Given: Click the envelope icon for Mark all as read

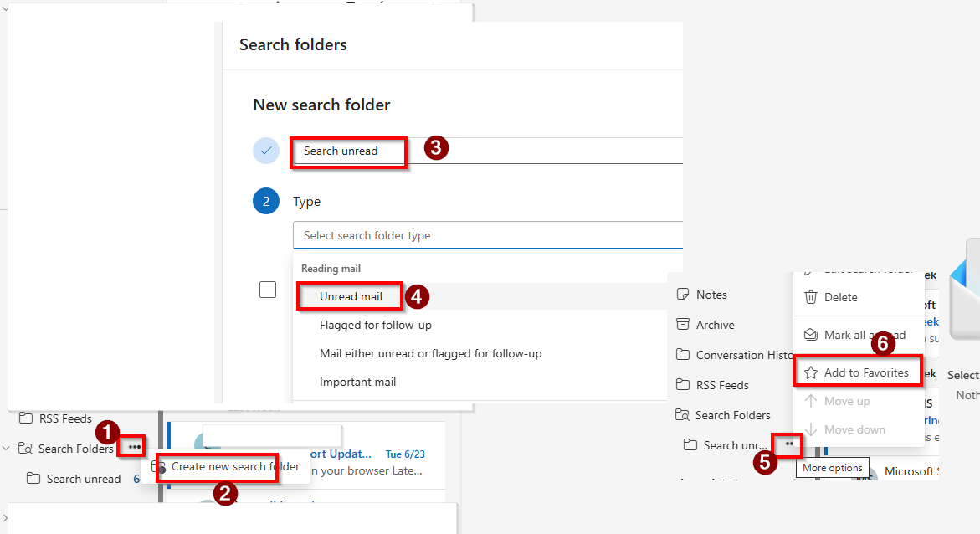Looking at the screenshot, I should [811, 335].
